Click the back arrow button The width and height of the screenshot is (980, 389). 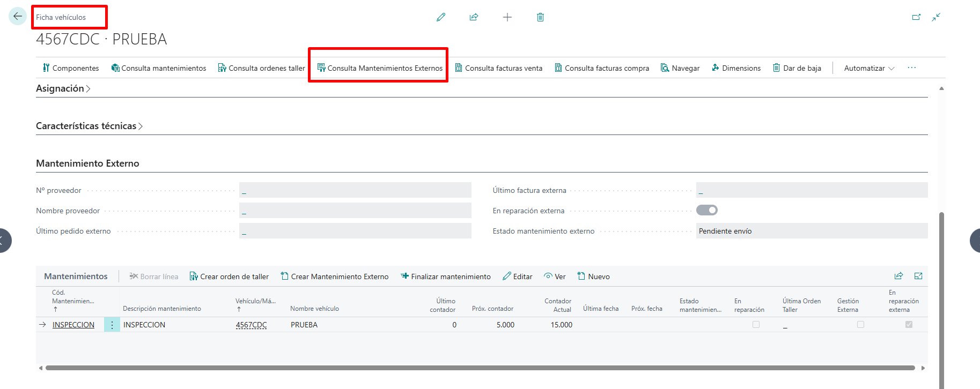[x=18, y=16]
